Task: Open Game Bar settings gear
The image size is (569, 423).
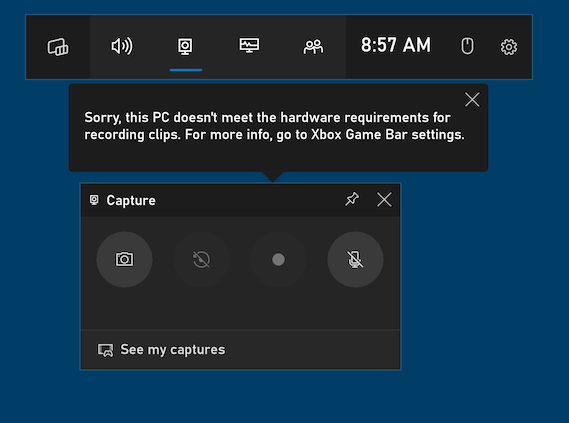Action: tap(509, 47)
